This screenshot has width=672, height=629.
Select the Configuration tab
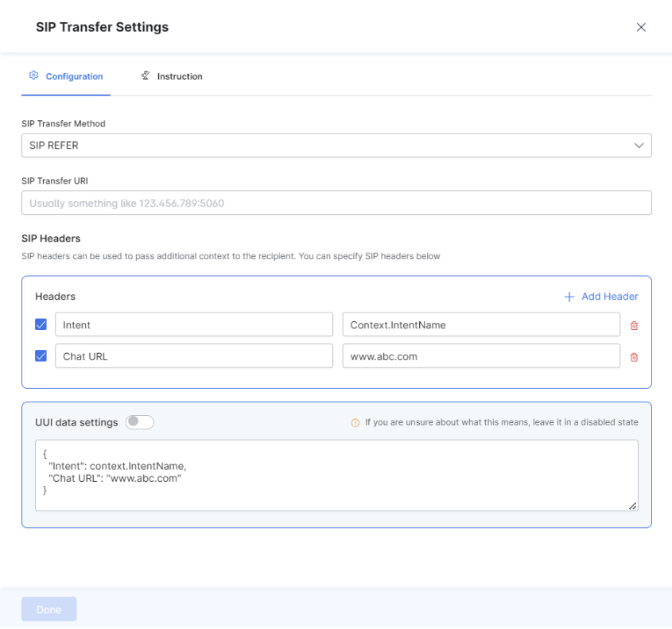(66, 76)
